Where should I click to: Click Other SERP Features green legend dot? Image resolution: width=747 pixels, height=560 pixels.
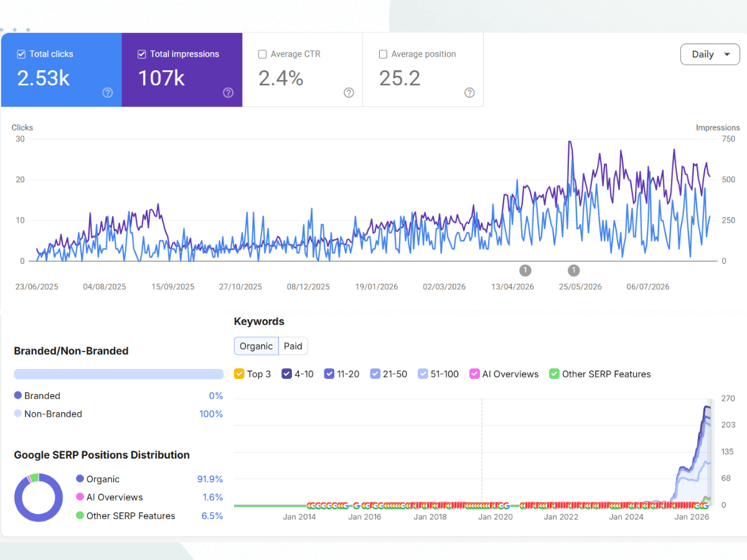80,515
